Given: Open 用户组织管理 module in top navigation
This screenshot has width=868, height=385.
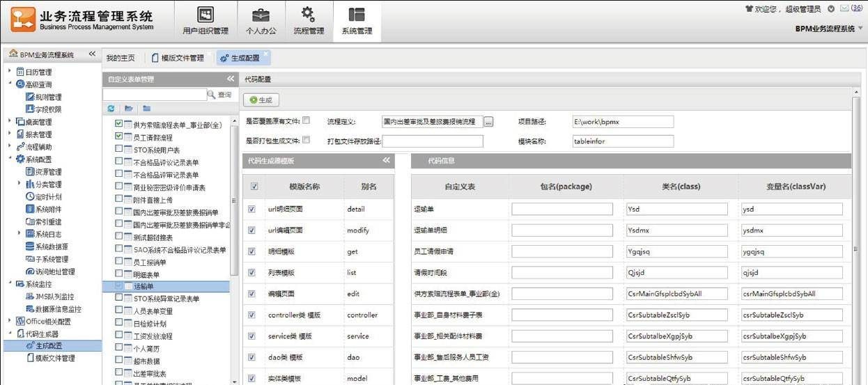Looking at the screenshot, I should click(x=205, y=21).
